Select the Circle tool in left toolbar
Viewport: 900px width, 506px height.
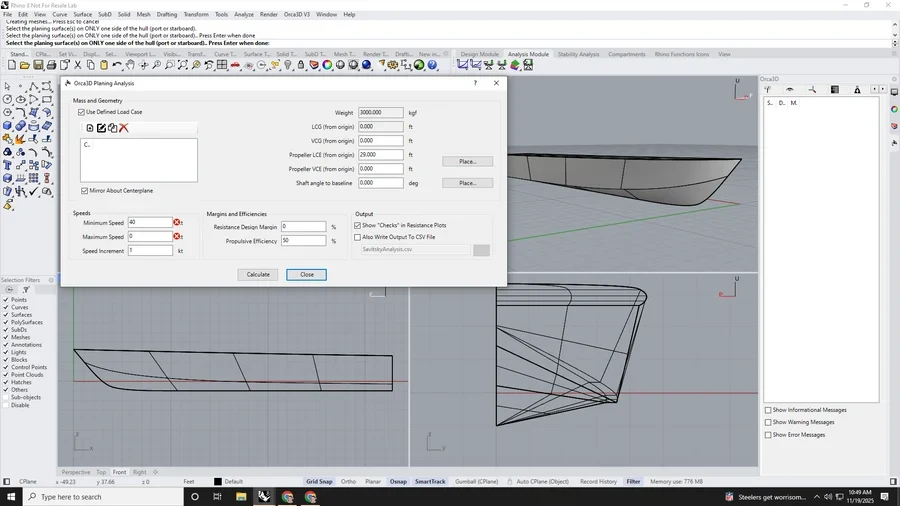(x=7, y=100)
